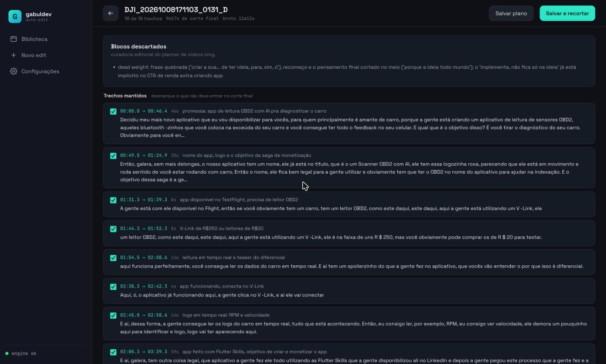Click the hint 'desmarque o que não deve entrar'

coord(202,96)
